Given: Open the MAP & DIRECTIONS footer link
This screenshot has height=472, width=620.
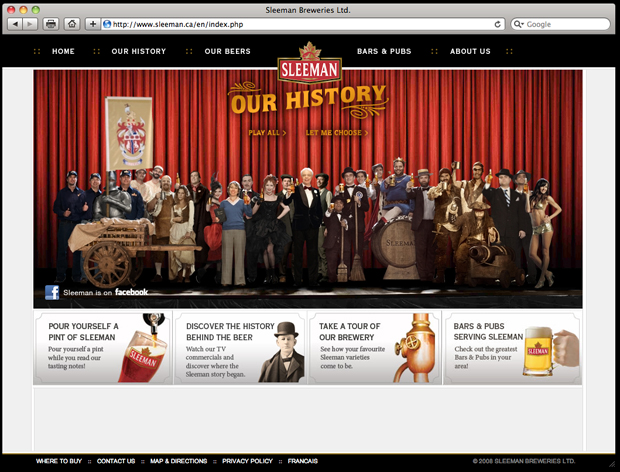Looking at the screenshot, I should (179, 461).
